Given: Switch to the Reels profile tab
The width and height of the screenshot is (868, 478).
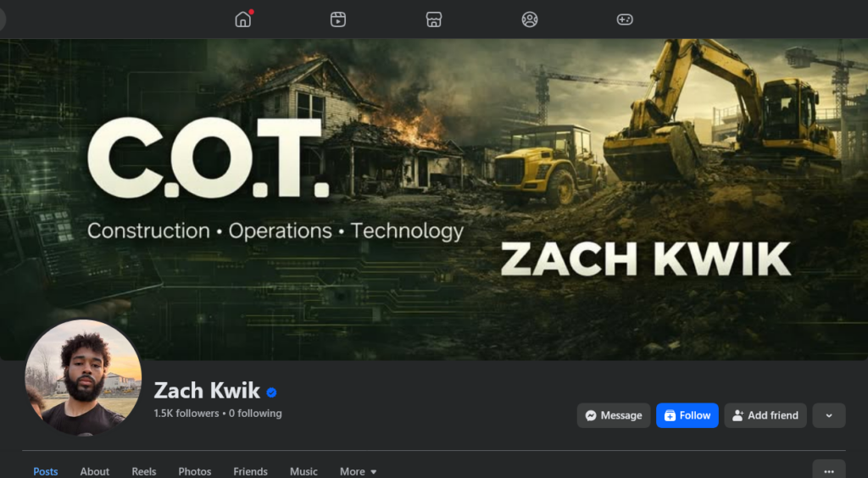Looking at the screenshot, I should (144, 471).
